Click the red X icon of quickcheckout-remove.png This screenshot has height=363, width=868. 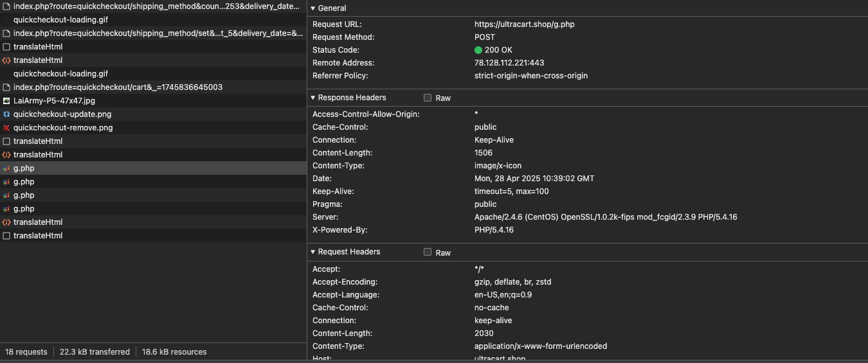(6, 128)
